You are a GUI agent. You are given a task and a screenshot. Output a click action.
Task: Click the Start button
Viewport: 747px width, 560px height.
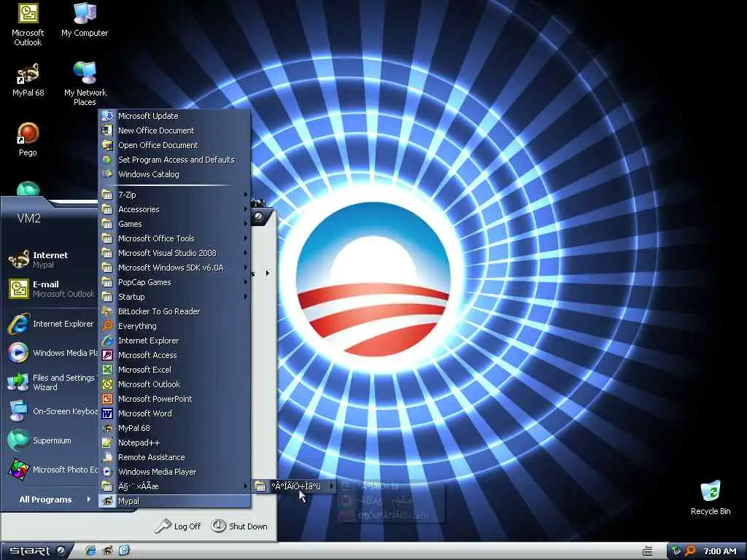coord(36,551)
